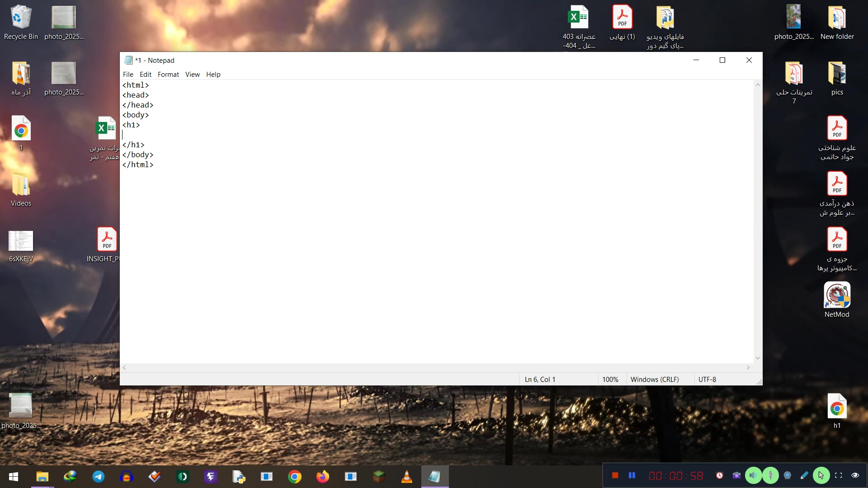868x488 pixels.
Task: Open the blue headphones audio app in taskbar
Action: [x=127, y=477]
